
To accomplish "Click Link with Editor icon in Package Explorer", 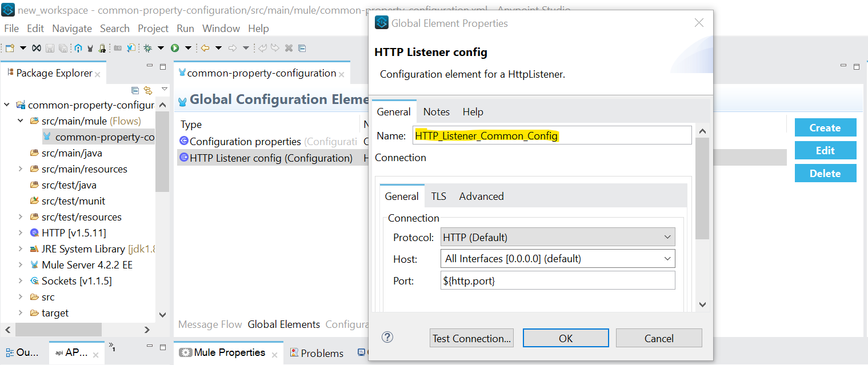I will pos(148,90).
